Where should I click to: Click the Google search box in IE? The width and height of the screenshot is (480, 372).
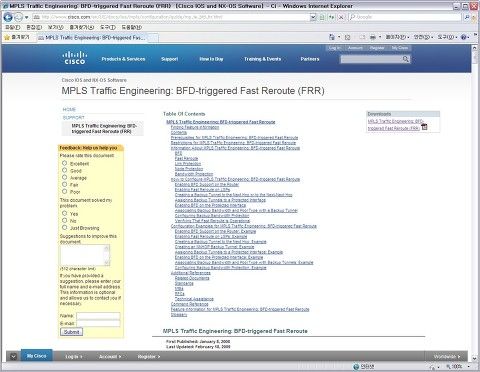[x=404, y=17]
